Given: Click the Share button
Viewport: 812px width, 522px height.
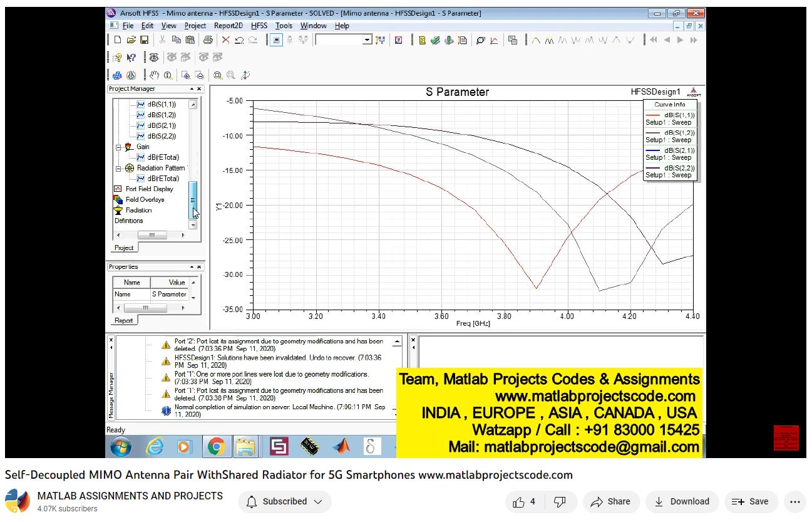Looking at the screenshot, I should pyautogui.click(x=611, y=501).
